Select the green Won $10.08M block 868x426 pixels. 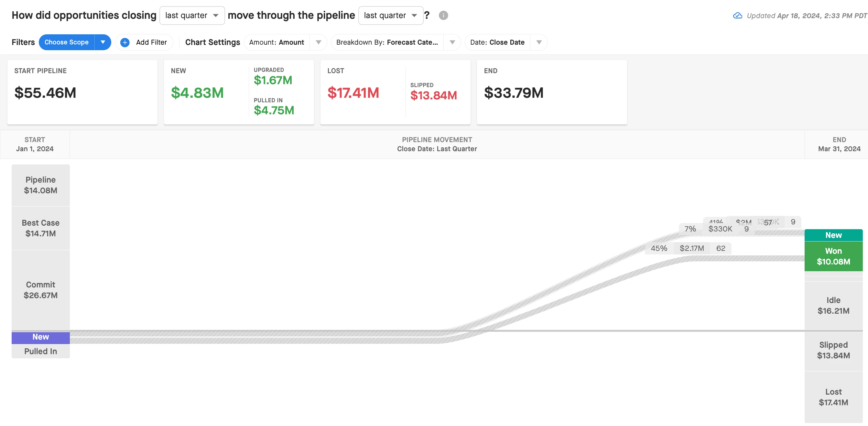pos(833,256)
